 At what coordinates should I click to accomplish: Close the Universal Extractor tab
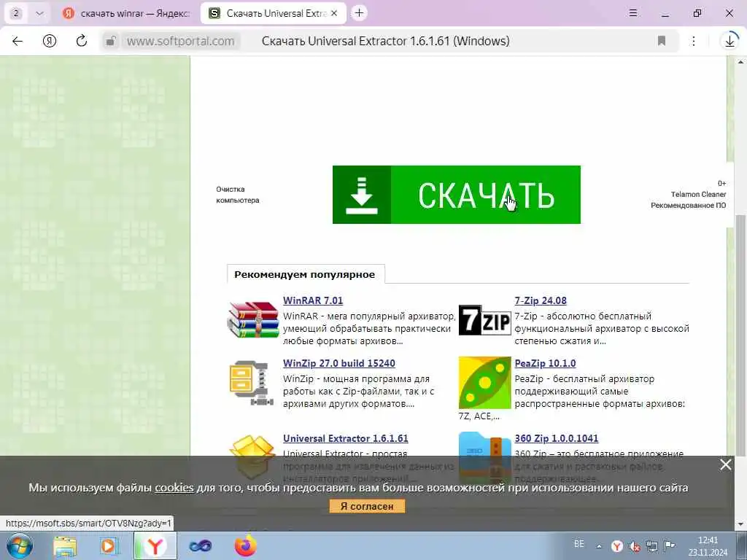click(x=334, y=13)
